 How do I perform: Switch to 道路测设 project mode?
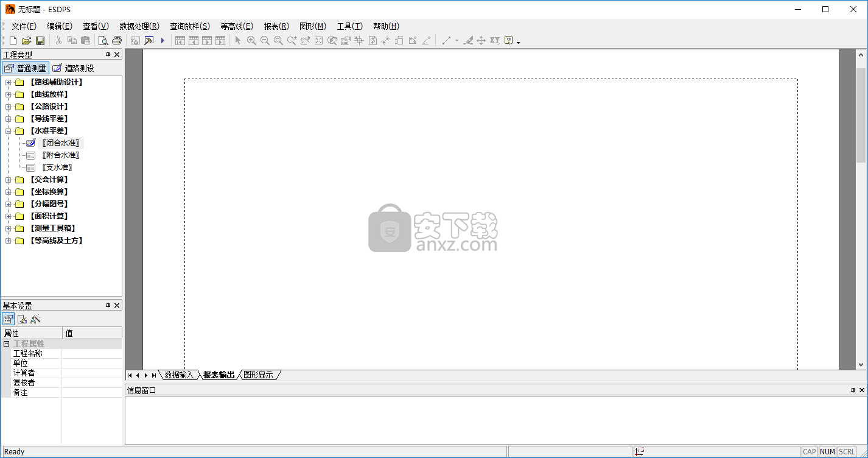73,68
